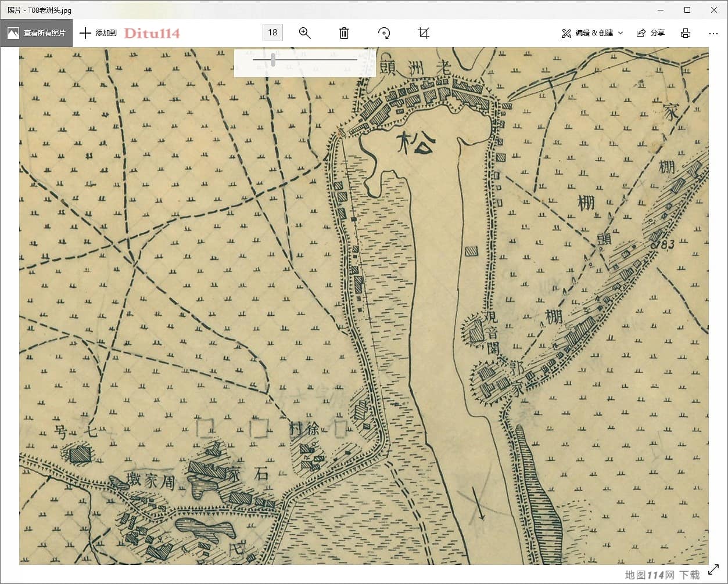Click the zoom magnifier icon
Screen dimensions: 728x584
click(304, 33)
